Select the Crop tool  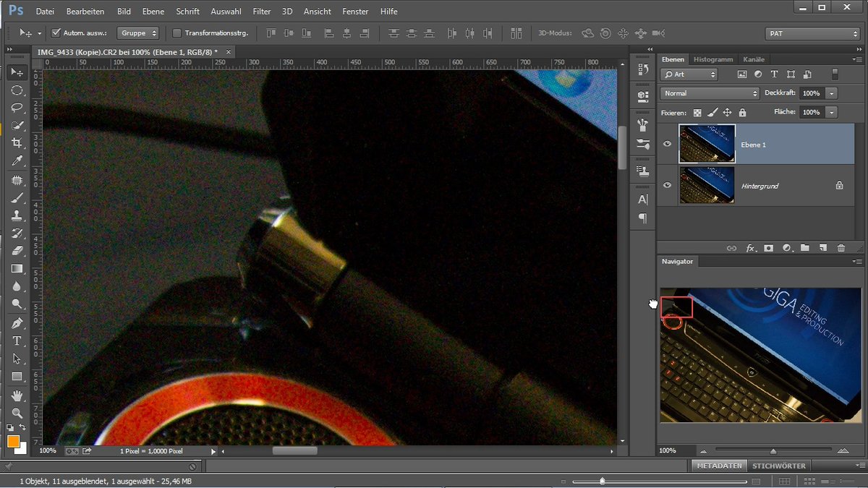click(17, 142)
